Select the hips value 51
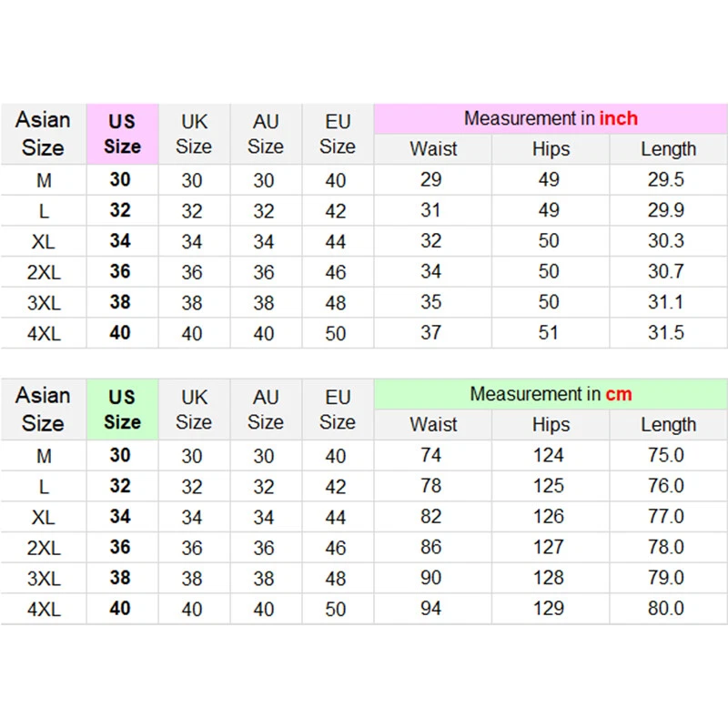This screenshot has width=728, height=728. click(x=549, y=332)
